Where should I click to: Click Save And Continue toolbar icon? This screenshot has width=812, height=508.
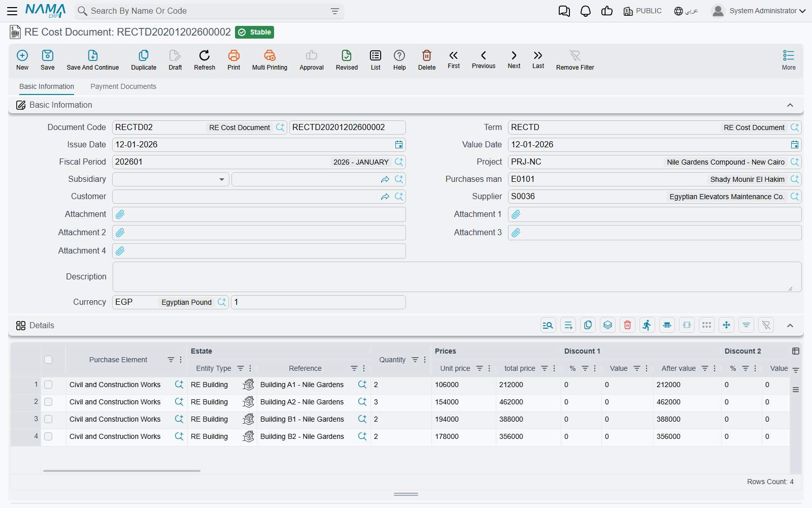point(93,59)
